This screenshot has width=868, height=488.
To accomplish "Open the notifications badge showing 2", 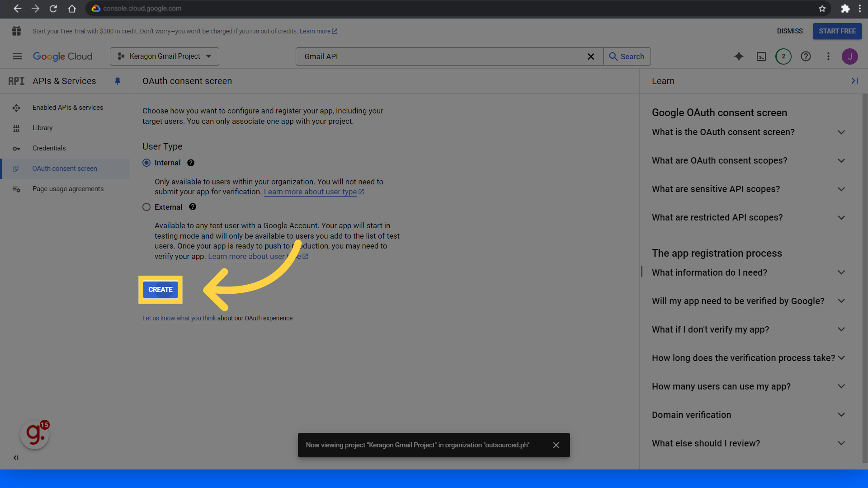I will click(783, 56).
